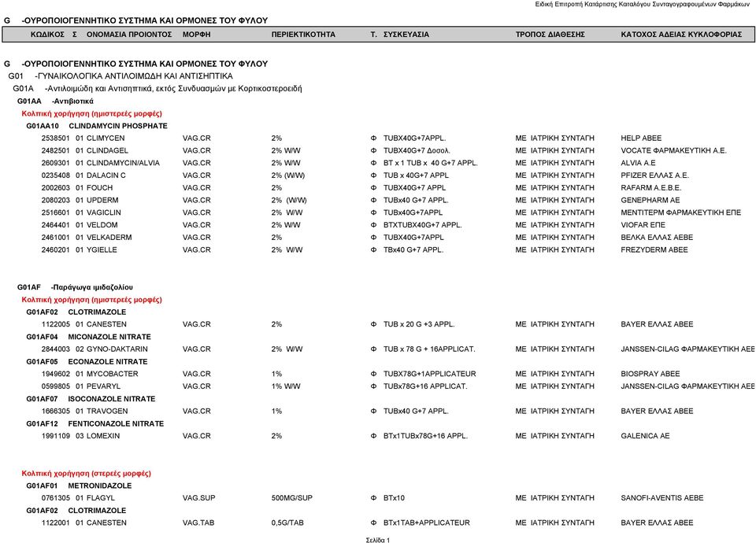Select VOCATE ΦΑΡΜΑΚΕΥΤΙΚΗ Α.Ε. holder
This screenshot has height=543, width=756.
click(673, 151)
